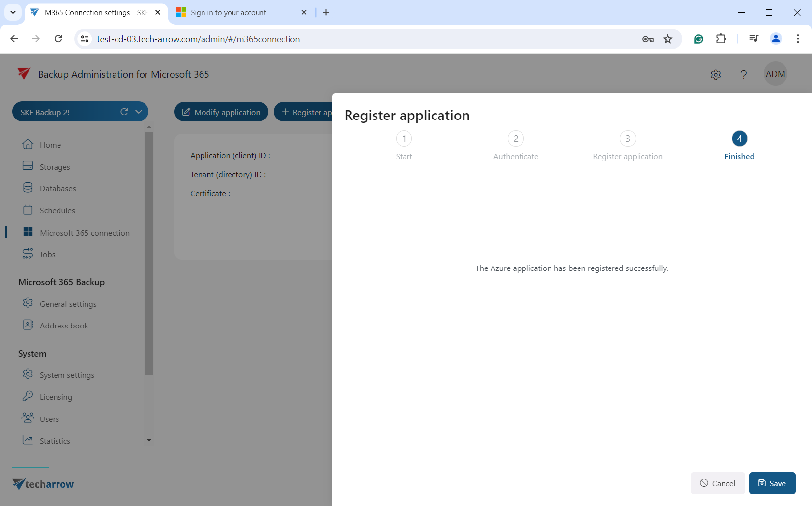Click the Save button in dialog
The width and height of the screenshot is (812, 506).
click(772, 483)
